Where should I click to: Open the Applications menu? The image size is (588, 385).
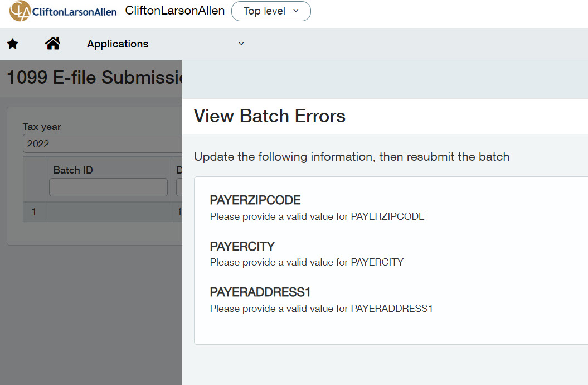(x=118, y=44)
